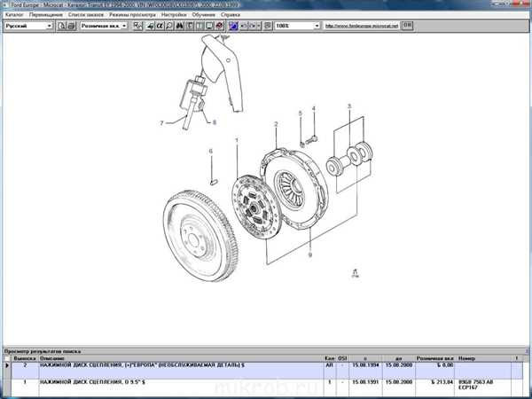Select callout 5 washer in diagram

[300, 113]
